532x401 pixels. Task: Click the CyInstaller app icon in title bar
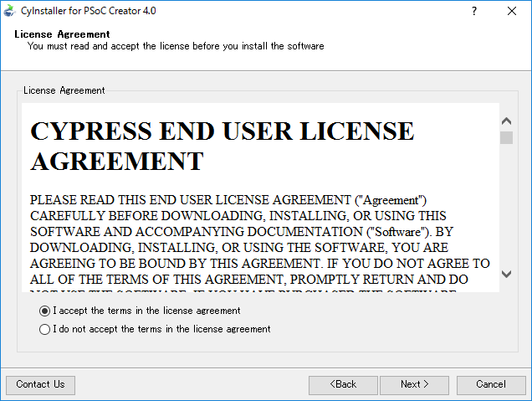(9, 11)
